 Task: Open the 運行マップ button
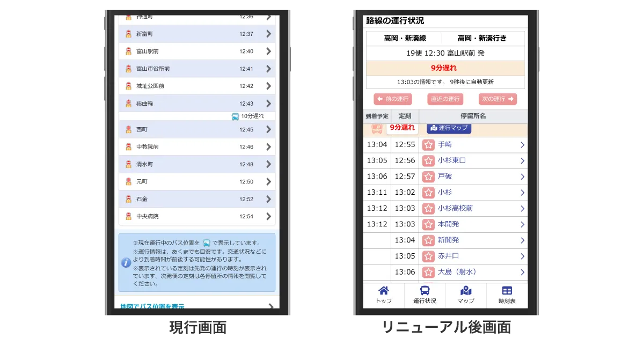[x=449, y=128]
